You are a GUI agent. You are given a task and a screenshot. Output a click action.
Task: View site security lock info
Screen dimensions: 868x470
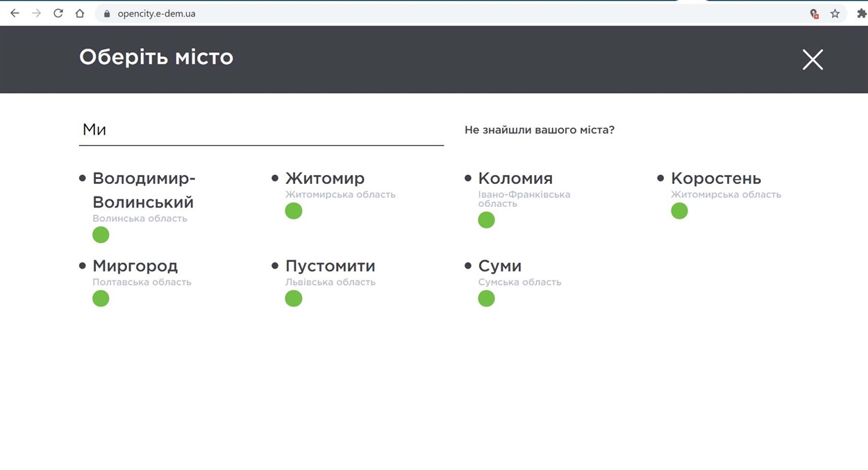click(x=107, y=13)
